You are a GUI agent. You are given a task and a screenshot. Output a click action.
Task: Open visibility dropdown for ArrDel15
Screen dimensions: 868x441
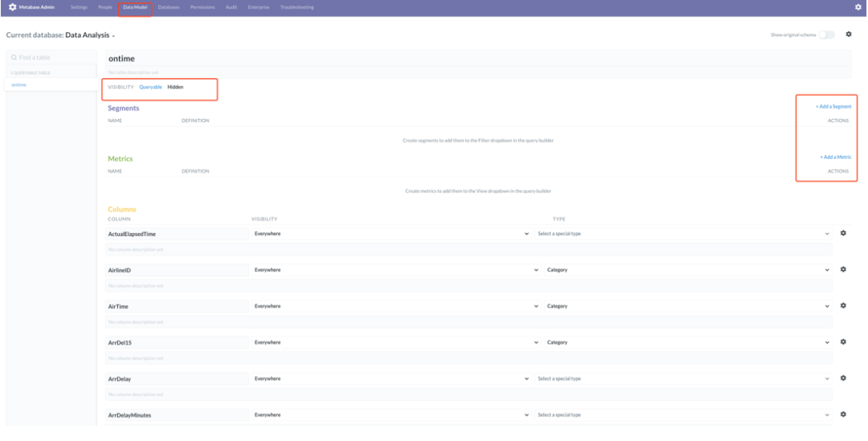pyautogui.click(x=395, y=342)
